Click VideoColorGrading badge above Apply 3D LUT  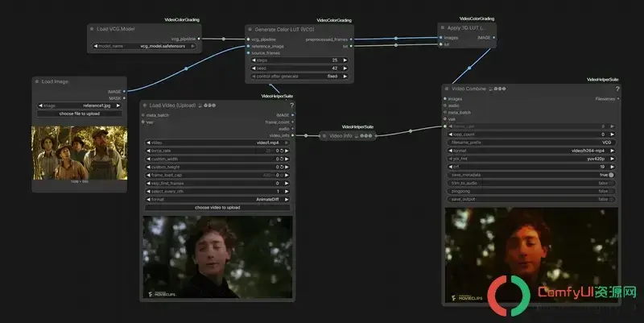pos(477,19)
